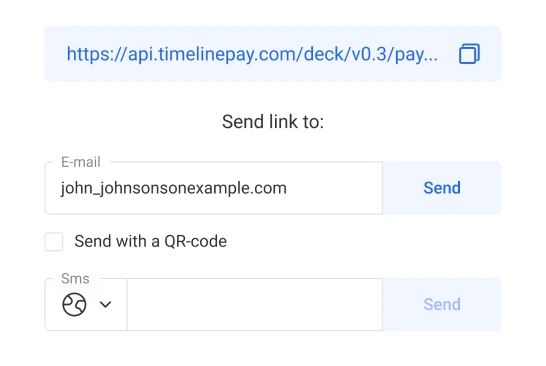Click the truncated "pay..." end of URL

416,55
